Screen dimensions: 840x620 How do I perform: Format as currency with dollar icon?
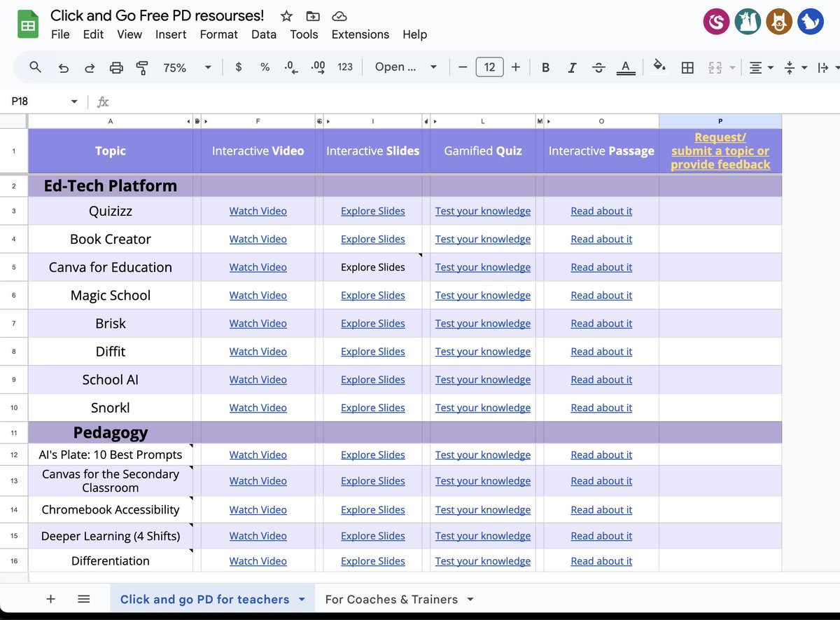239,67
